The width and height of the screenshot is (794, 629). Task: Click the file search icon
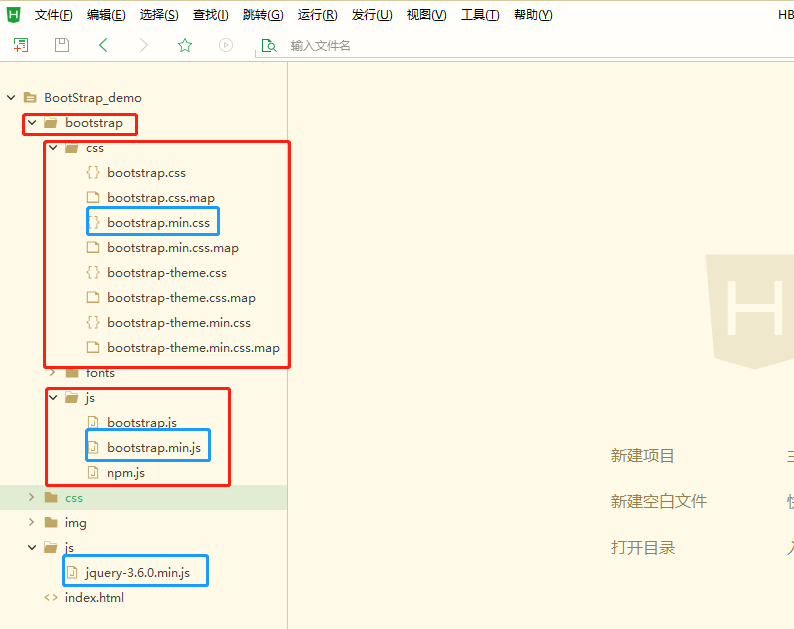[x=269, y=46]
